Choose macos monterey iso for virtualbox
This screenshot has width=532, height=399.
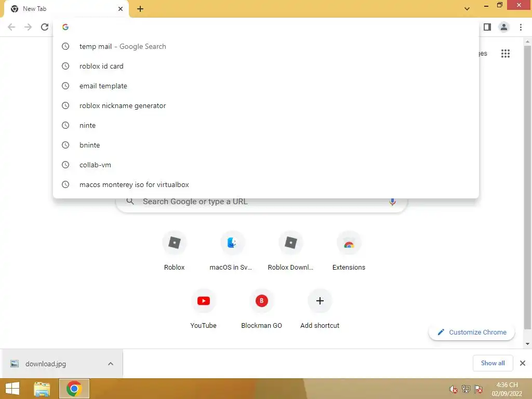click(266, 184)
